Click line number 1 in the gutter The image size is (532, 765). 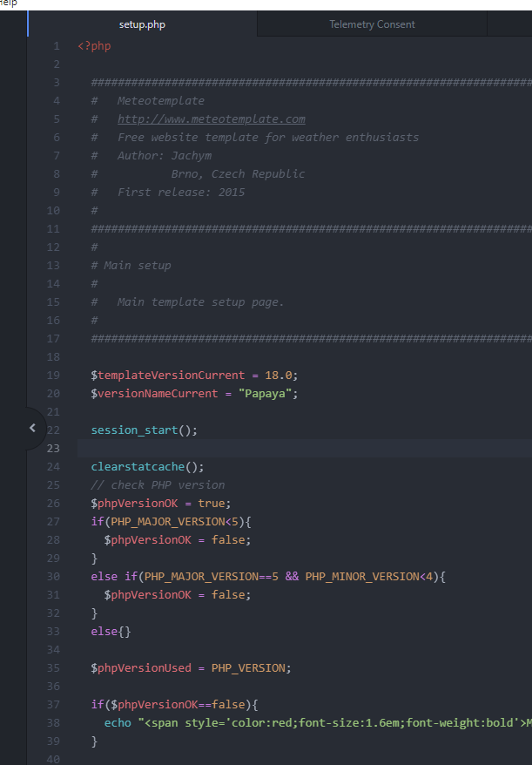pyautogui.click(x=57, y=46)
